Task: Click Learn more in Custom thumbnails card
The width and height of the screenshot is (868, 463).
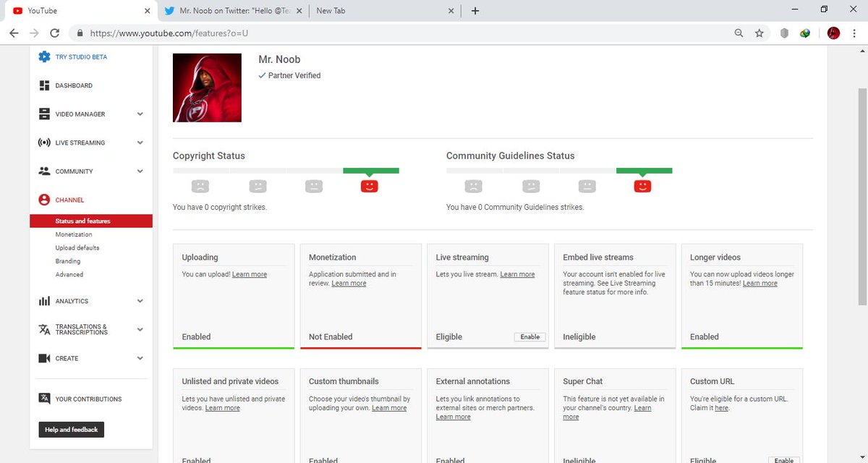Action: tap(389, 408)
